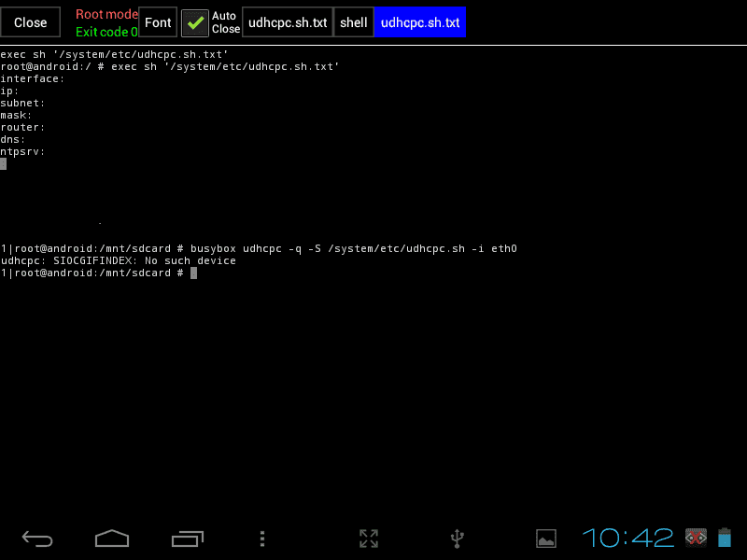
Task: Tap the disconnected network status icon
Action: [696, 538]
